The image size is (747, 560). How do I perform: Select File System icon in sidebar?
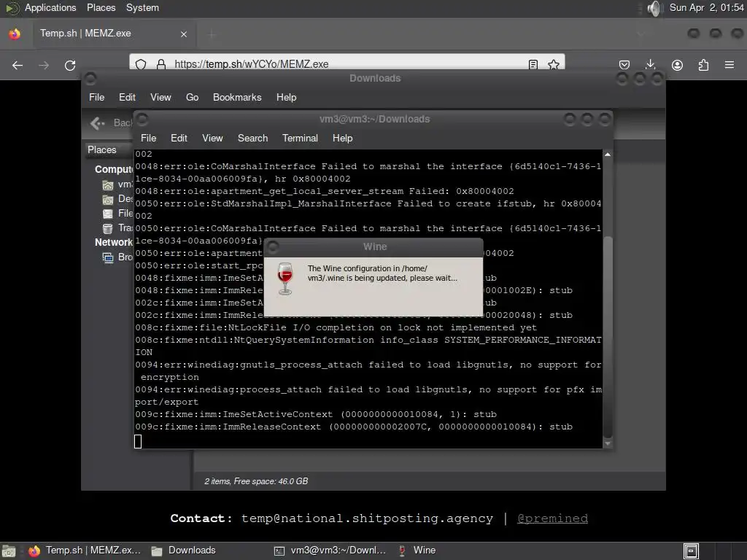(108, 214)
